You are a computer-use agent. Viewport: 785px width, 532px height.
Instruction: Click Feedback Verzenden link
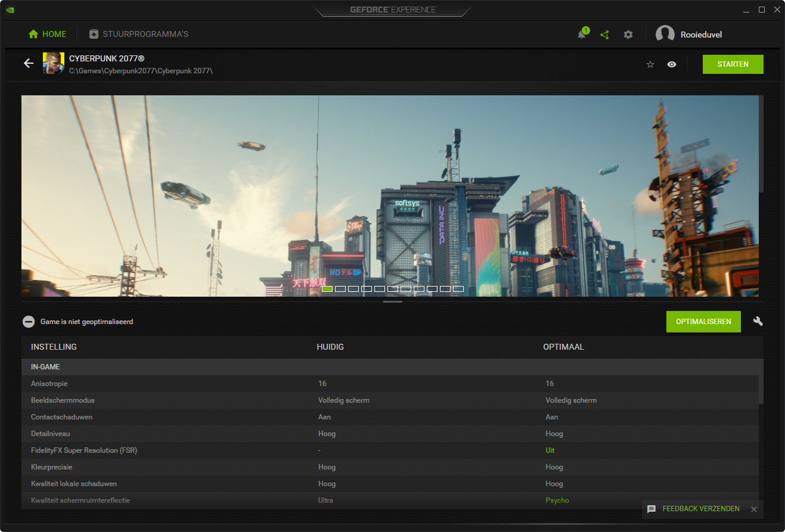pos(700,509)
